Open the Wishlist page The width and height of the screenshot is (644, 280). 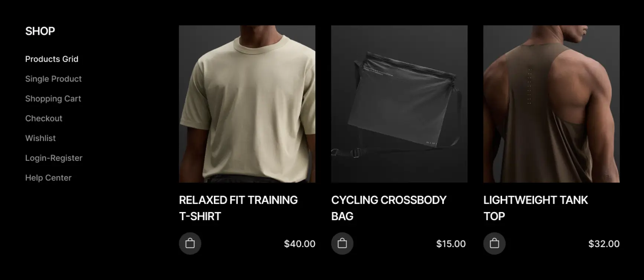pyautogui.click(x=40, y=138)
